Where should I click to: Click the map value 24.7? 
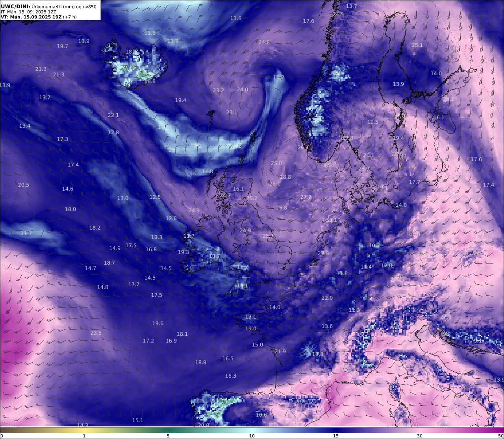point(226,196)
